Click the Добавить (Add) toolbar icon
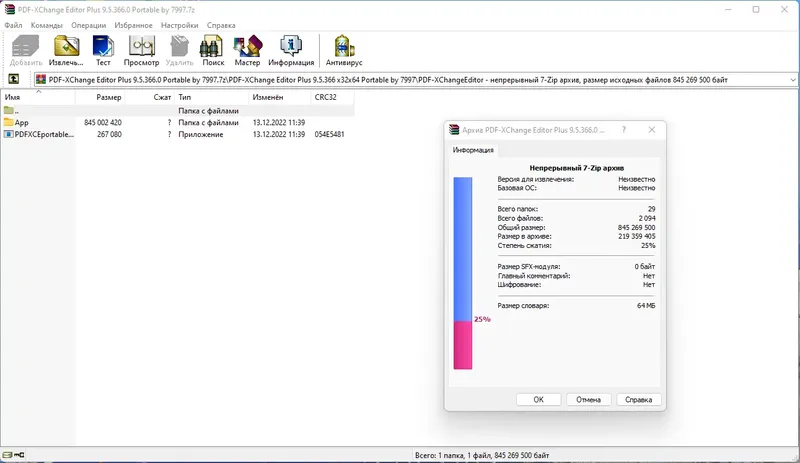This screenshot has width=800, height=463. 26,46
